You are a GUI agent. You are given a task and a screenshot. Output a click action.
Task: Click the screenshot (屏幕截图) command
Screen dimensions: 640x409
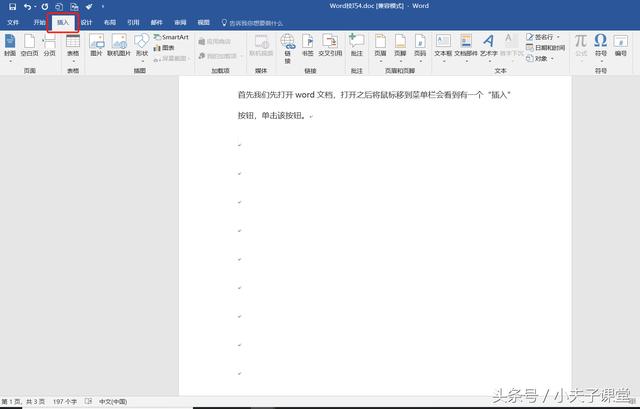click(x=171, y=59)
